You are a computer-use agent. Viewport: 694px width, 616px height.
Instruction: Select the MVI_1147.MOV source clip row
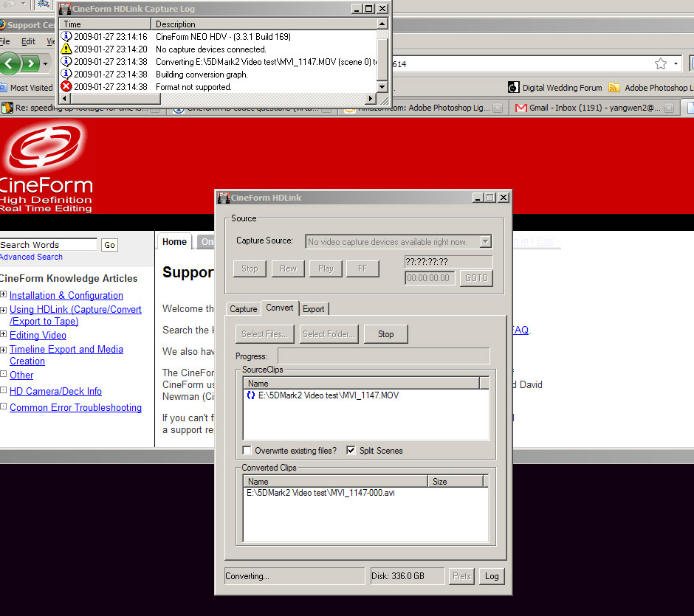point(366,395)
